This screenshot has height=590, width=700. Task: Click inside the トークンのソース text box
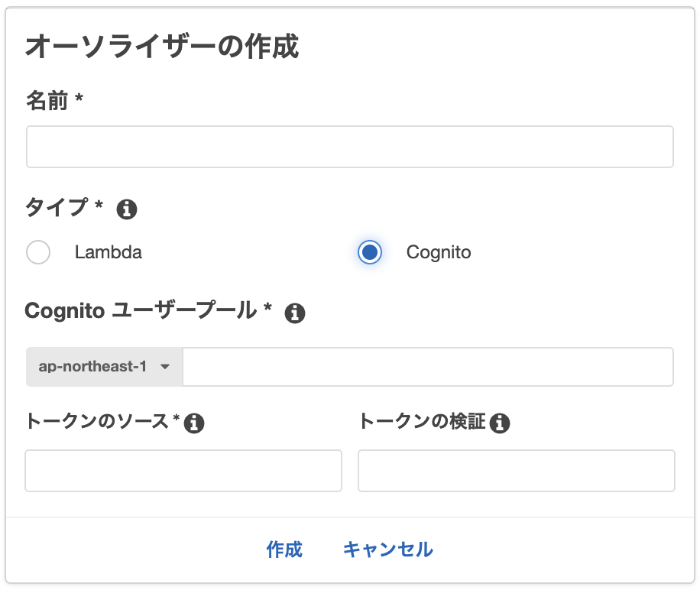coord(183,471)
